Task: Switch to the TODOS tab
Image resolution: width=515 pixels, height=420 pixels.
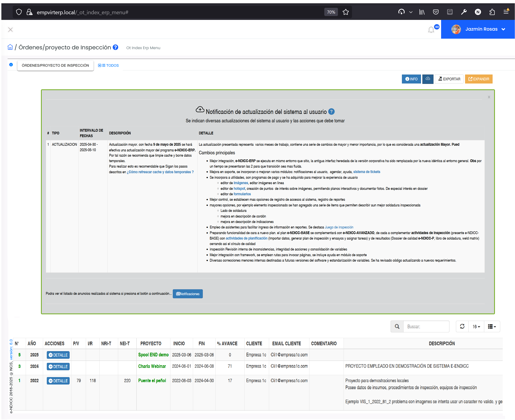Action: coord(108,65)
